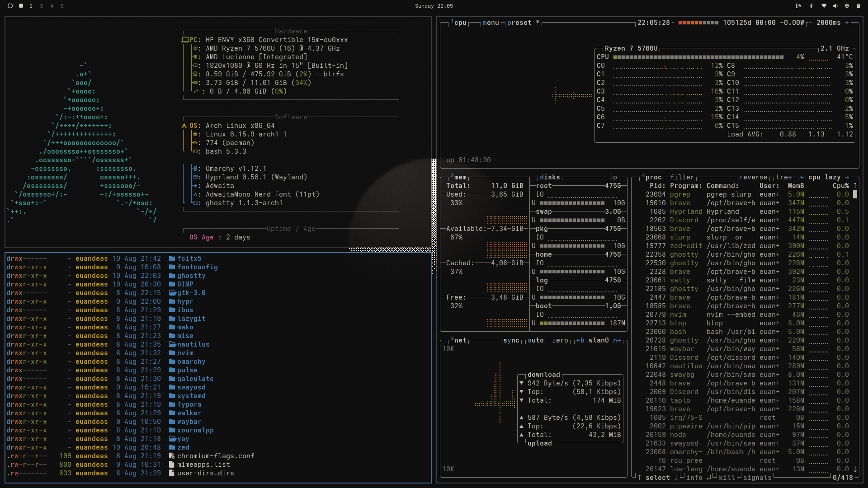Click the Omarchy logo at top left

click(10, 6)
